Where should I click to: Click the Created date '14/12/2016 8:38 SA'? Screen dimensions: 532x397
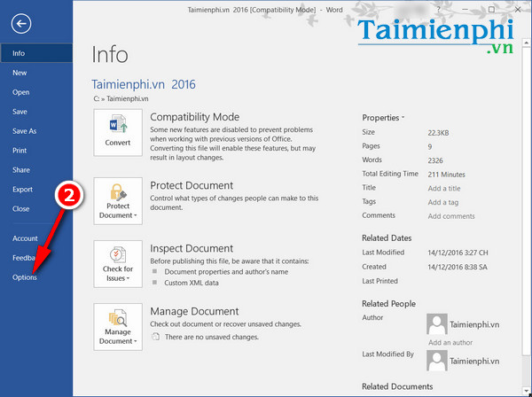point(458,267)
